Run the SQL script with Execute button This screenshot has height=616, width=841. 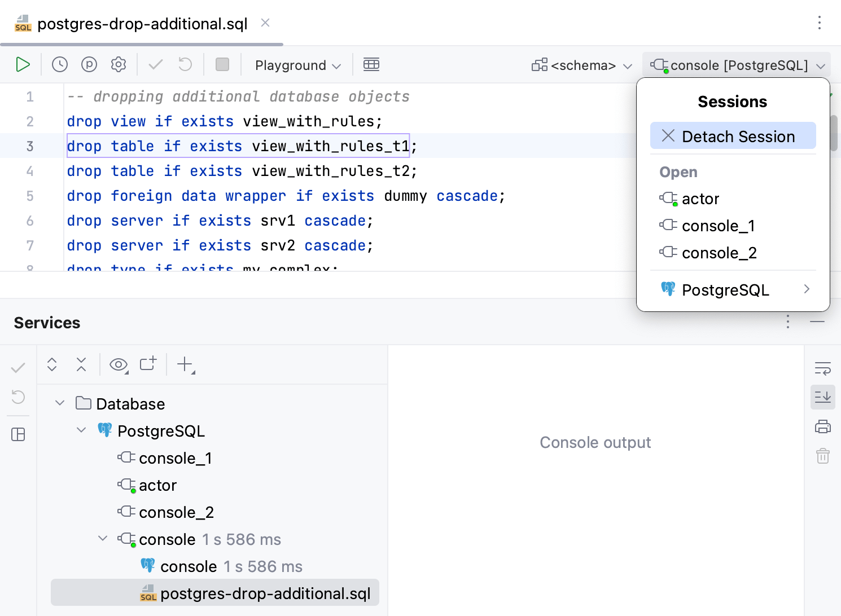[x=23, y=65]
